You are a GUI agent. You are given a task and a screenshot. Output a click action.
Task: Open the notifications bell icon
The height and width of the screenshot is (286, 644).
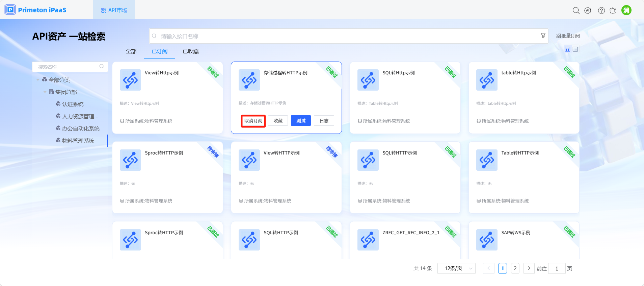tap(613, 11)
